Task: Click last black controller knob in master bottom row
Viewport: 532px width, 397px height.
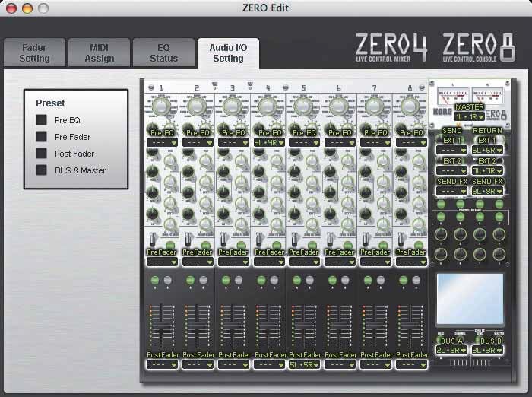Action: (499, 254)
